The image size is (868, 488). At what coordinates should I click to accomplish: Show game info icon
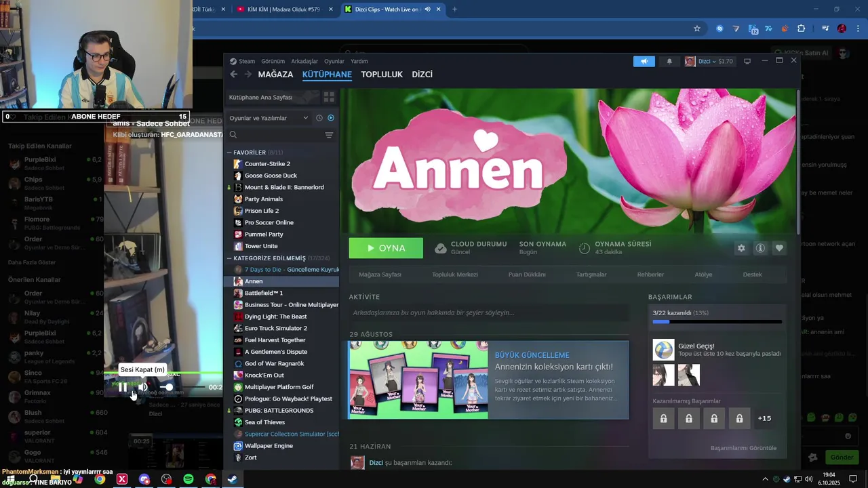[760, 248]
